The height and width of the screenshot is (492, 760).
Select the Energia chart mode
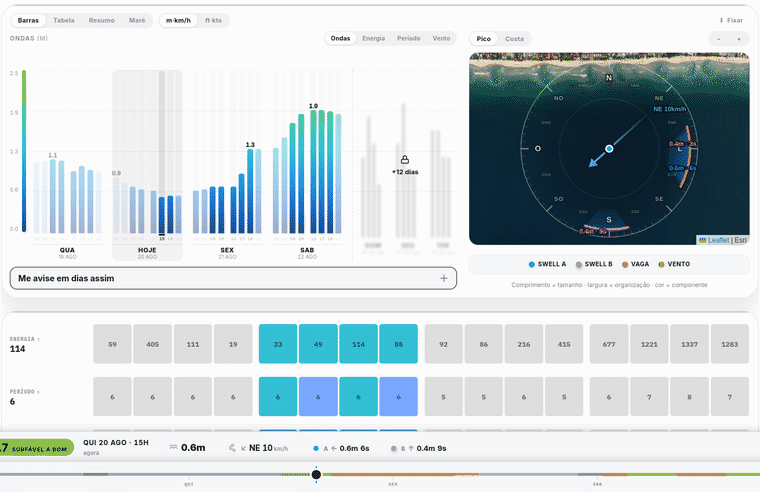[373, 38]
